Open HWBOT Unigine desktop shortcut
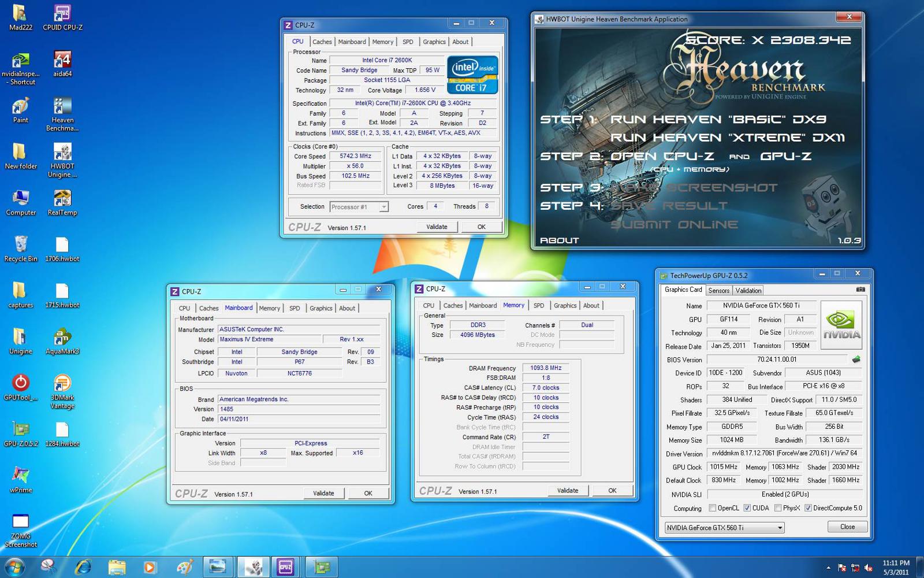This screenshot has height=578, width=924. point(62,160)
